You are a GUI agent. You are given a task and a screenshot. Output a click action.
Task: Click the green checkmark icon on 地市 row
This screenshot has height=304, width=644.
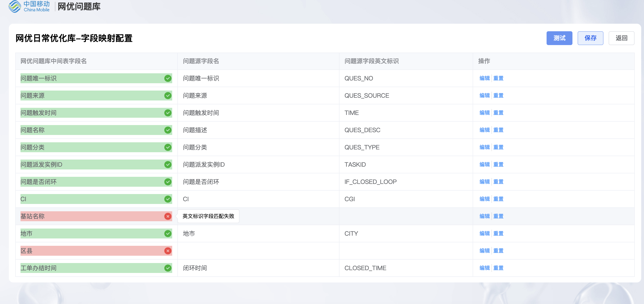pos(167,233)
